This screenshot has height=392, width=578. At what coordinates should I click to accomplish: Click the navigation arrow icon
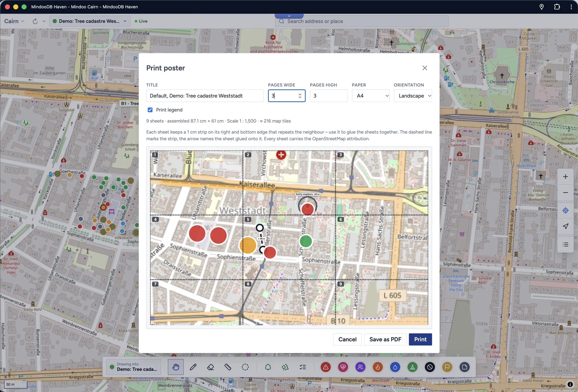565,226
